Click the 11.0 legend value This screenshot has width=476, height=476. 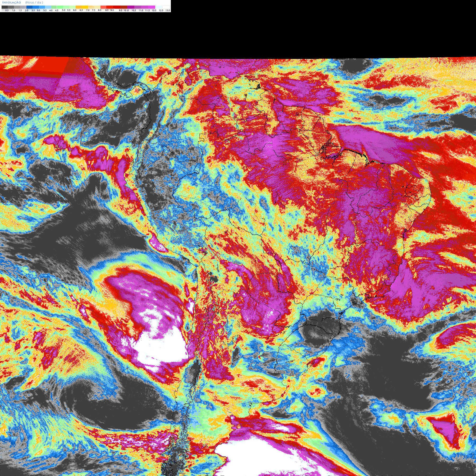(x=141, y=10)
